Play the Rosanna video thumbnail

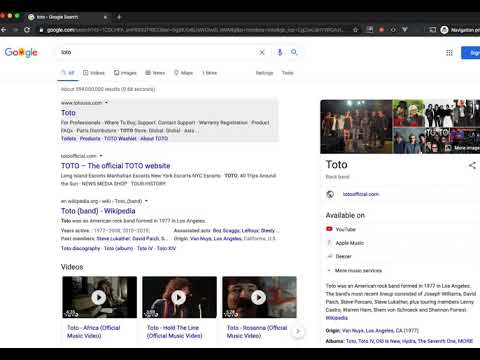coord(259,297)
